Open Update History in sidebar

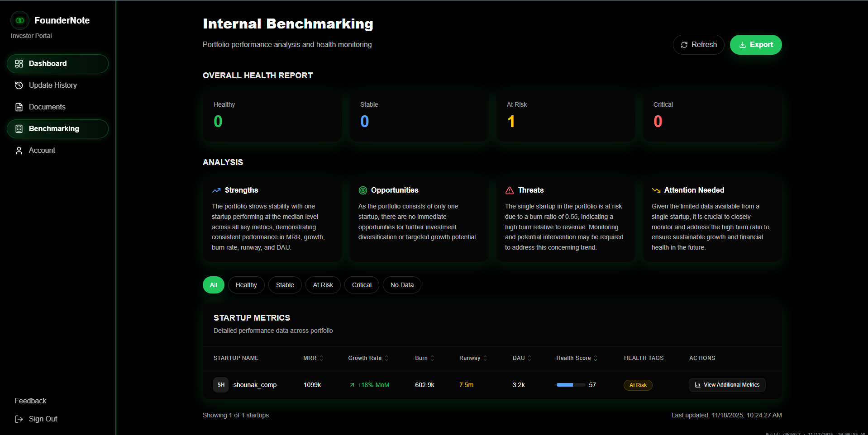52,85
